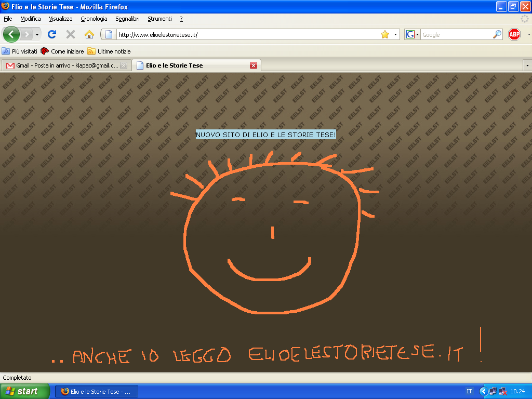Viewport: 532px width, 399px height.
Task: Click into the Google search box
Action: [x=456, y=35]
